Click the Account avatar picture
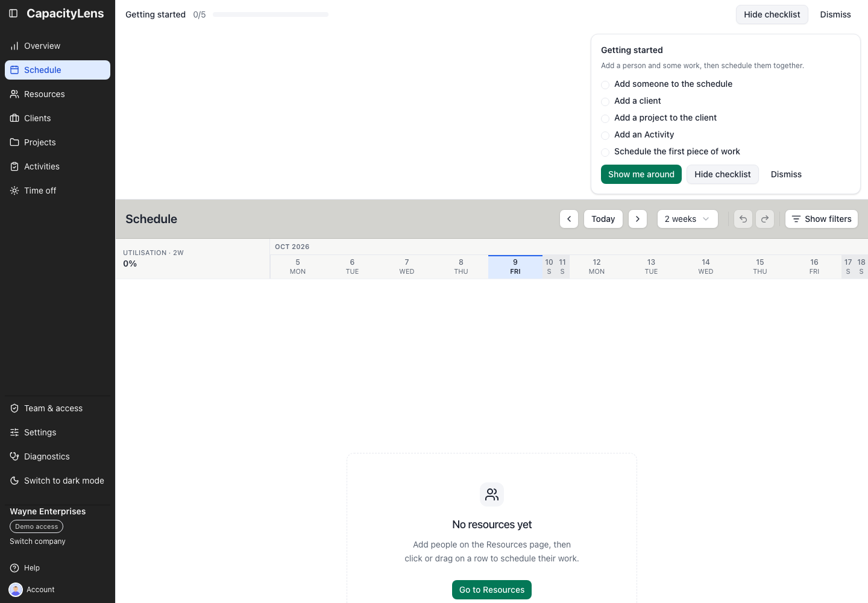 pyautogui.click(x=16, y=590)
